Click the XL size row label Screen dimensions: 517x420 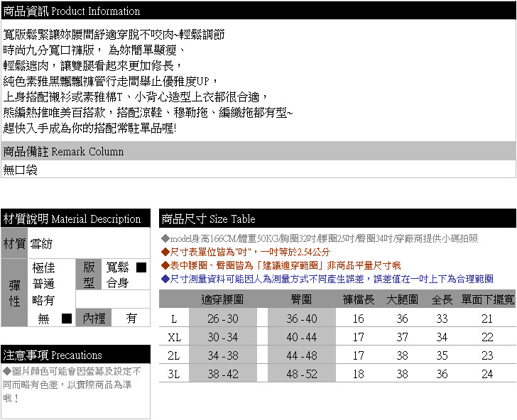point(174,337)
